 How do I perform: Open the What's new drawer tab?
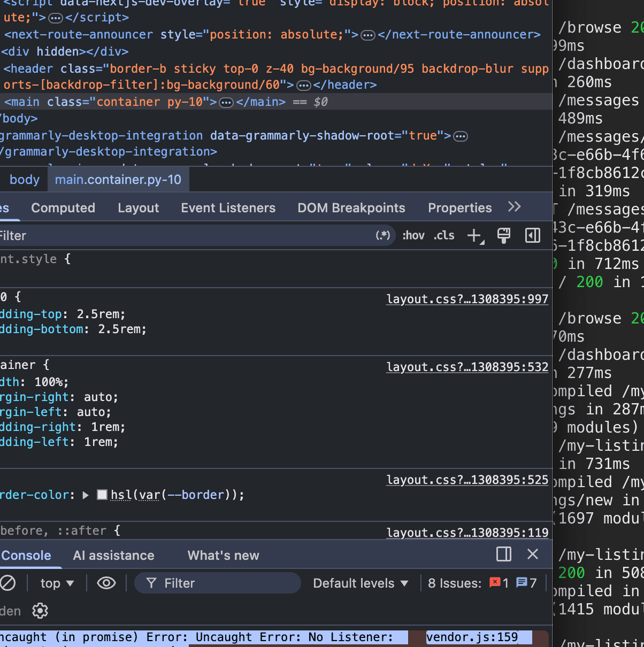(x=224, y=556)
